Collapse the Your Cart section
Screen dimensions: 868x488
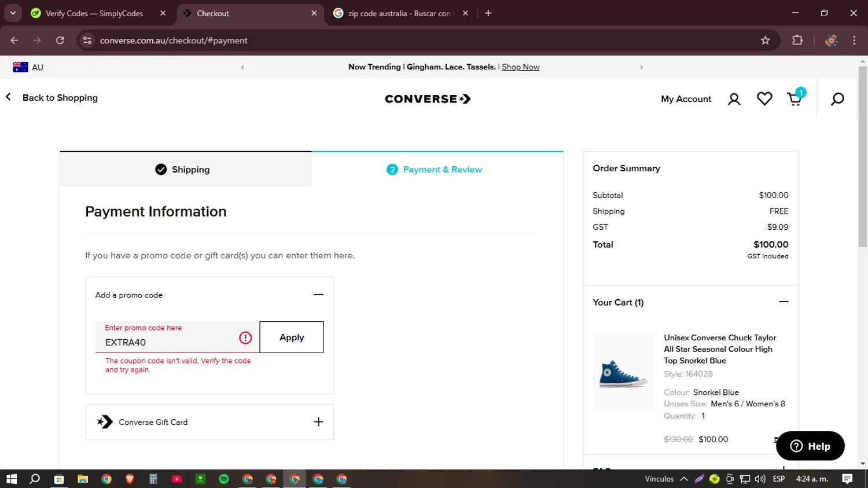784,302
